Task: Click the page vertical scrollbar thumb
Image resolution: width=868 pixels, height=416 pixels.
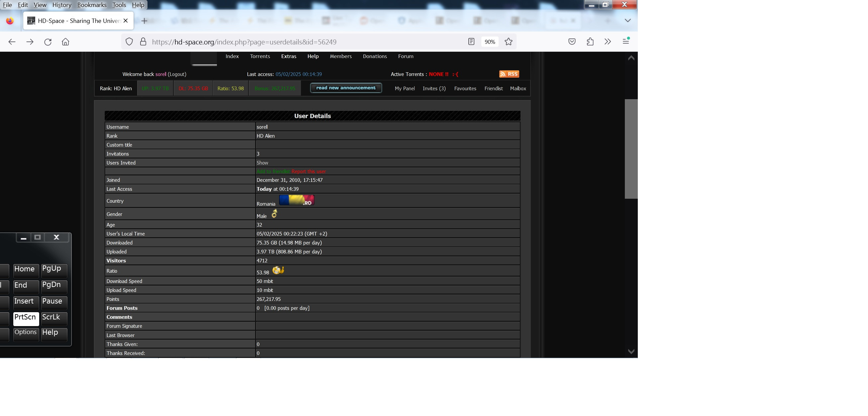Action: [x=631, y=149]
